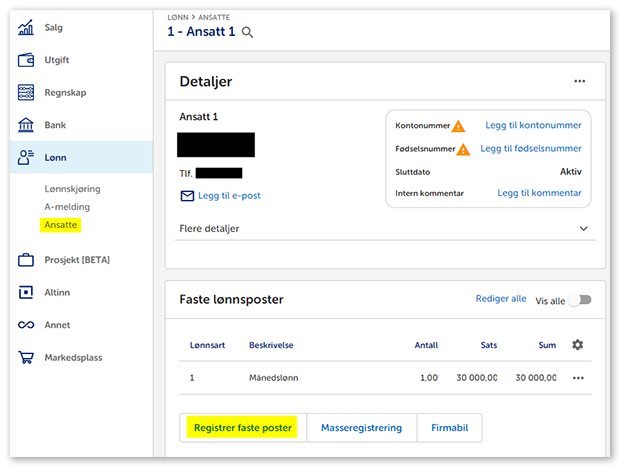Sort table by Beskrivelse column header
The image size is (620, 467).
pos(271,346)
